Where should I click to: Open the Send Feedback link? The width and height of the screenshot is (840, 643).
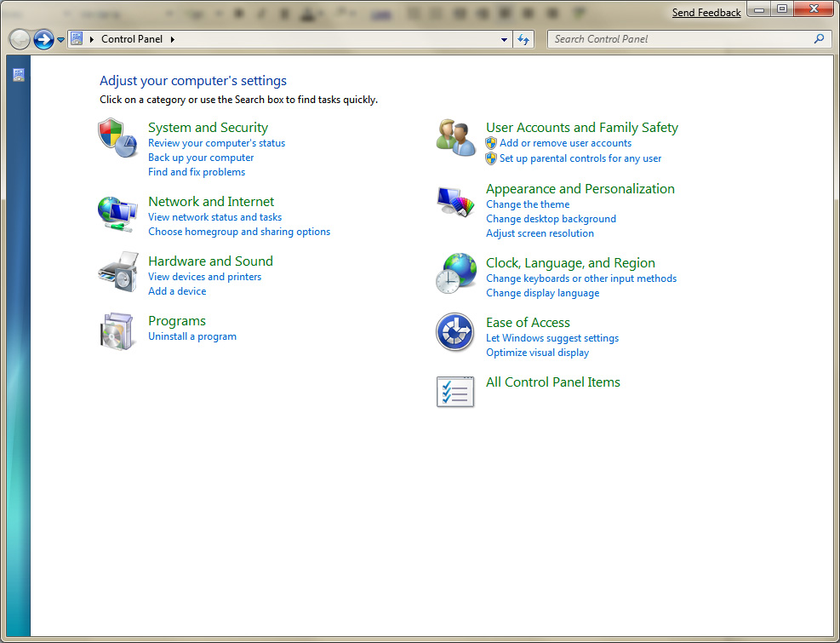[706, 12]
